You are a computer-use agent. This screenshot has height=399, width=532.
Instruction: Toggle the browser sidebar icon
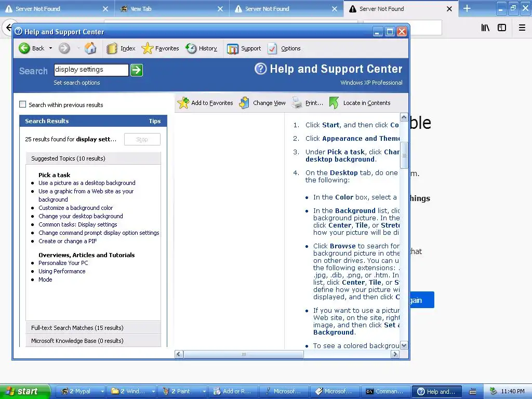tap(502, 28)
